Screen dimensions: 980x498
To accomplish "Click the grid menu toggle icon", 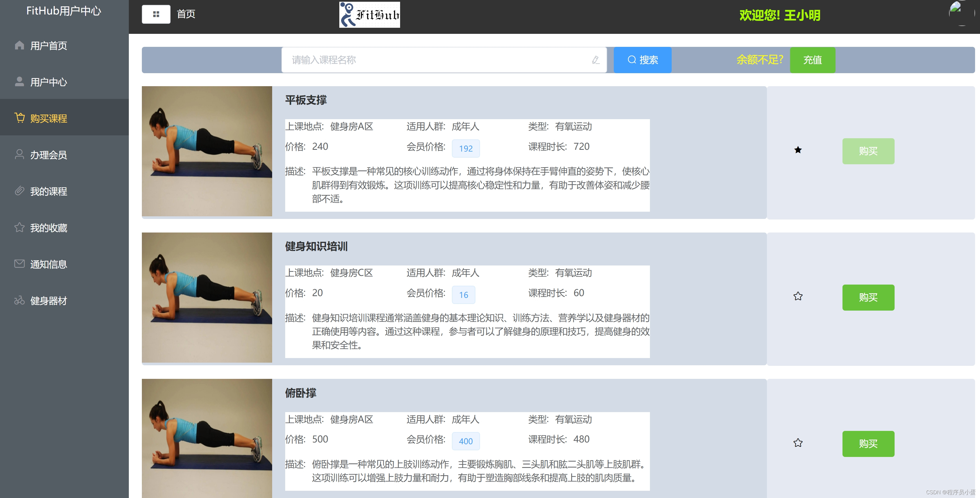I will pos(156,14).
